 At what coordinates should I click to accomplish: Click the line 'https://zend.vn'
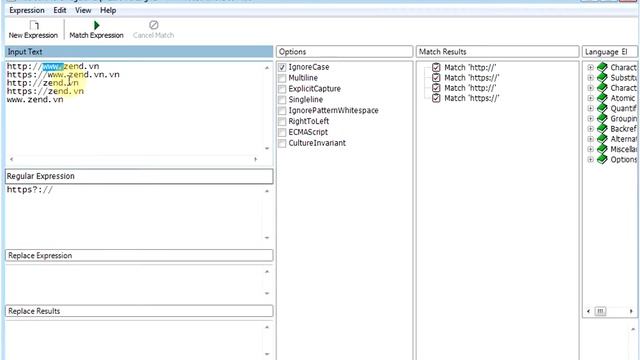pyautogui.click(x=45, y=91)
